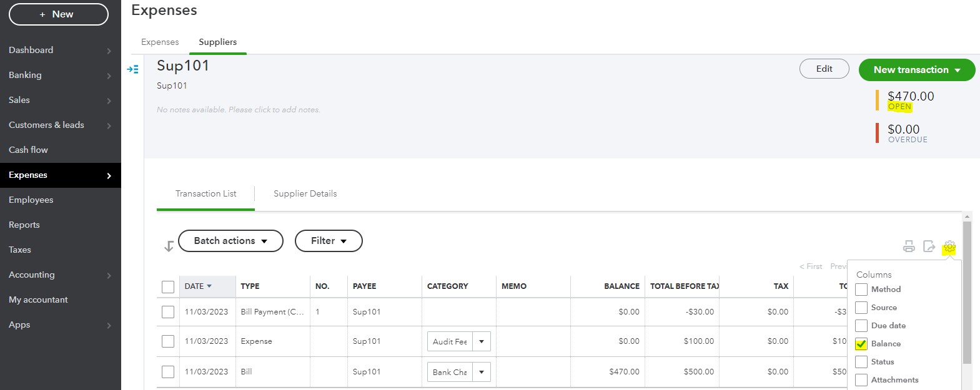Click the Edit button
The height and width of the screenshot is (390, 980).
[x=824, y=69]
